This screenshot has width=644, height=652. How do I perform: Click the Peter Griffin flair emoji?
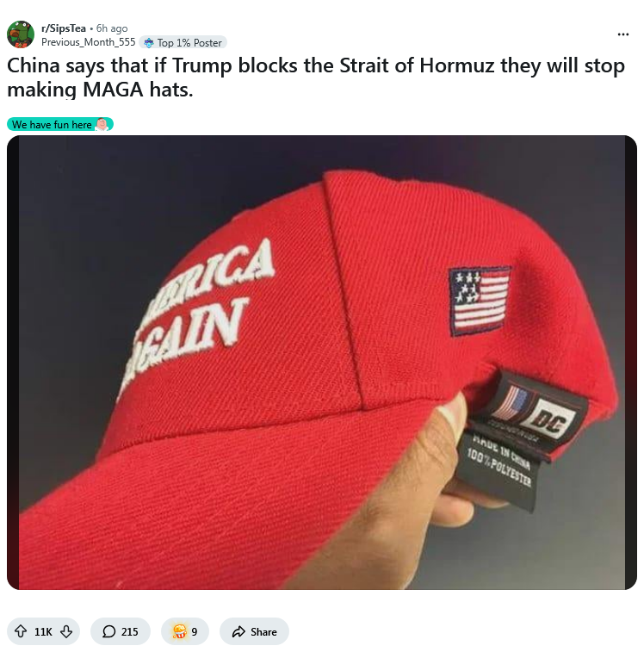click(x=102, y=124)
